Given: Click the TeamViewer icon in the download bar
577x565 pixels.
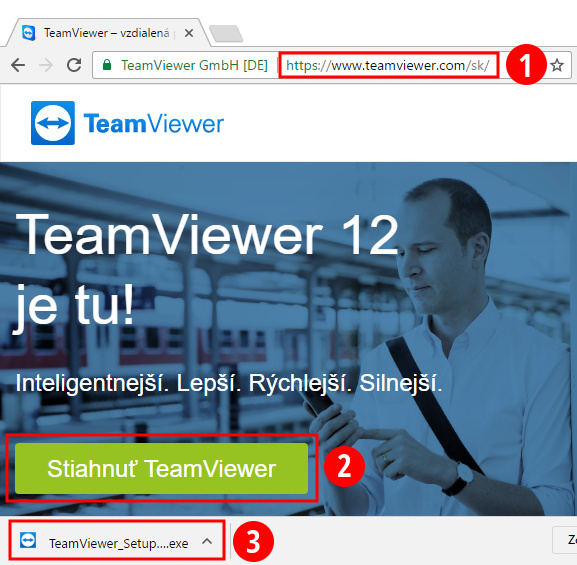Looking at the screenshot, I should point(28,540).
